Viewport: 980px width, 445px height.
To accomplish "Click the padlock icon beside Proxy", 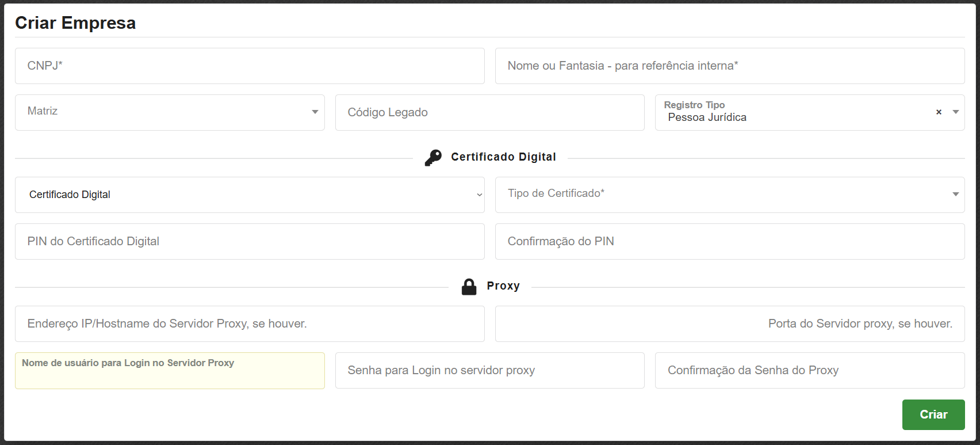I will point(469,286).
